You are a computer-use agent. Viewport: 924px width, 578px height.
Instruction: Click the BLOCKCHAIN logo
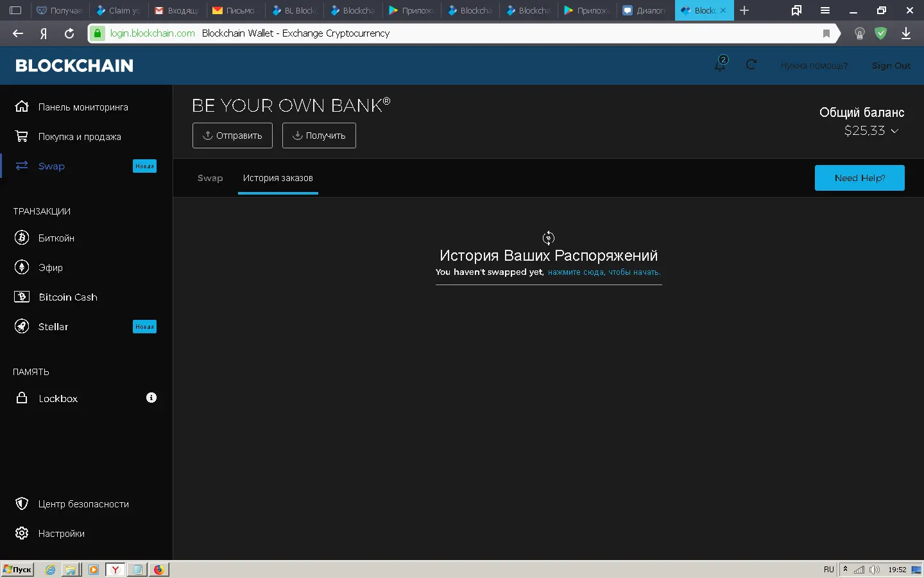point(74,66)
